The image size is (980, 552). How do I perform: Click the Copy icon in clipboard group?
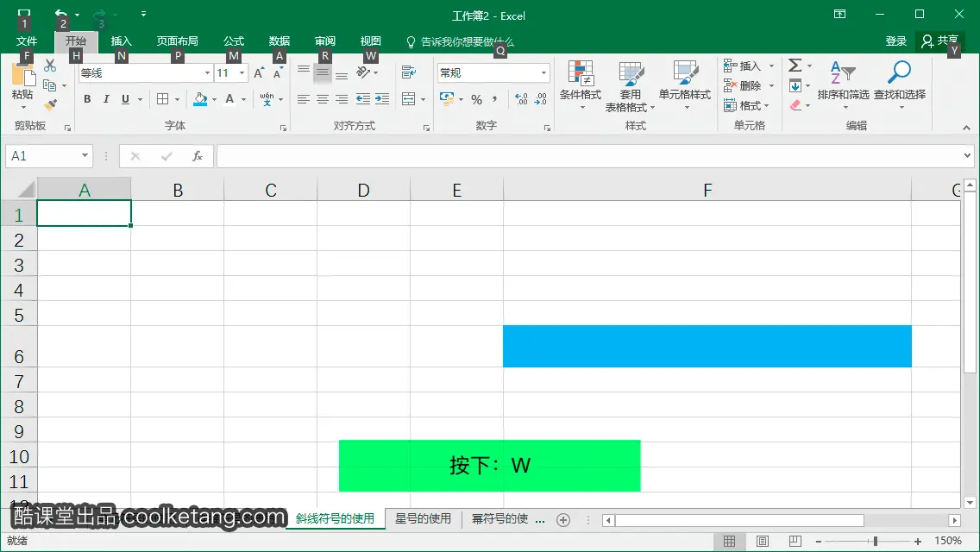50,85
